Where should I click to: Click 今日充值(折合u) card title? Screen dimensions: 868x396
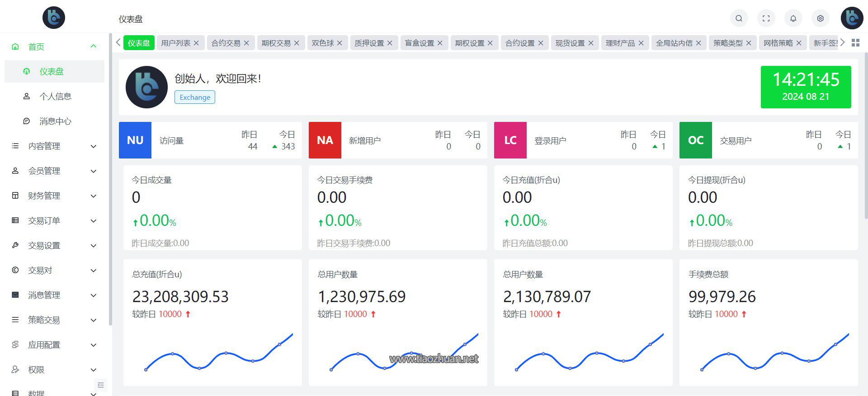point(531,180)
